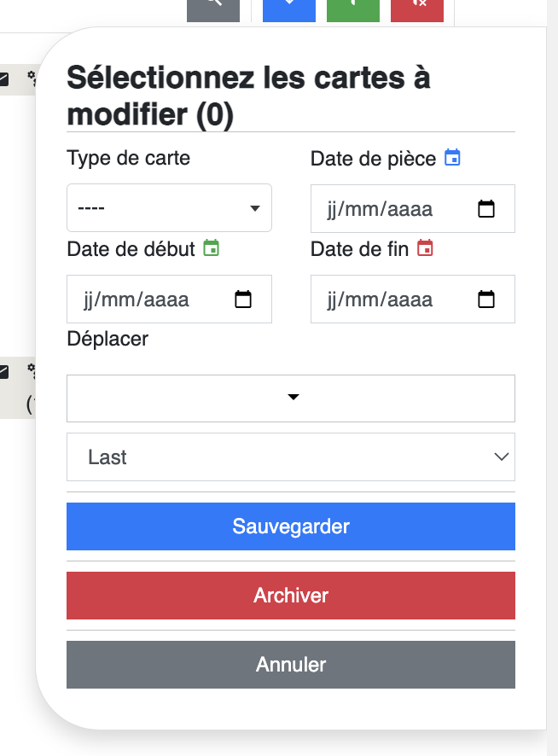Open the Type de carte dropdown
Image resolution: width=558 pixels, height=756 pixels.
[x=169, y=208]
